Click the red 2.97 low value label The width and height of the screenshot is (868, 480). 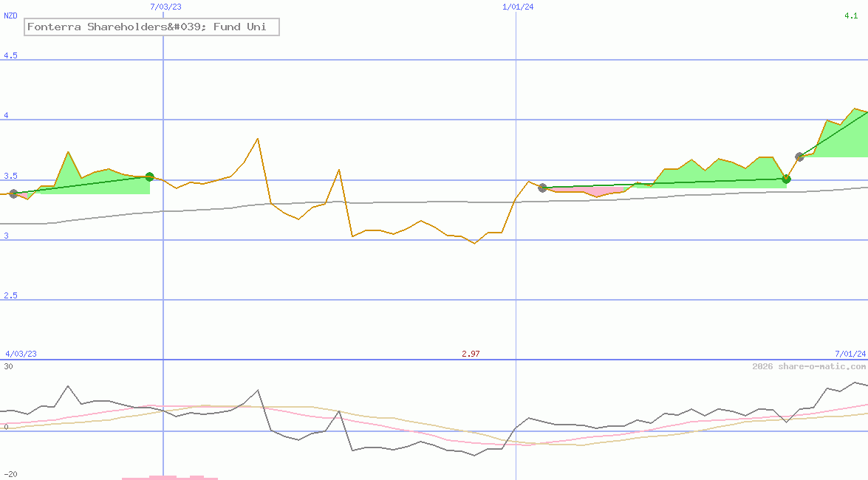471,354
